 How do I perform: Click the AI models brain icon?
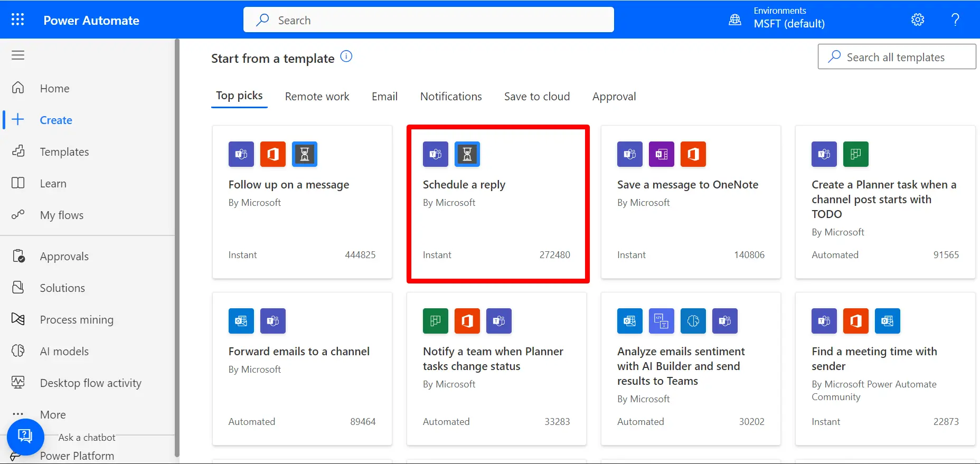pyautogui.click(x=18, y=351)
